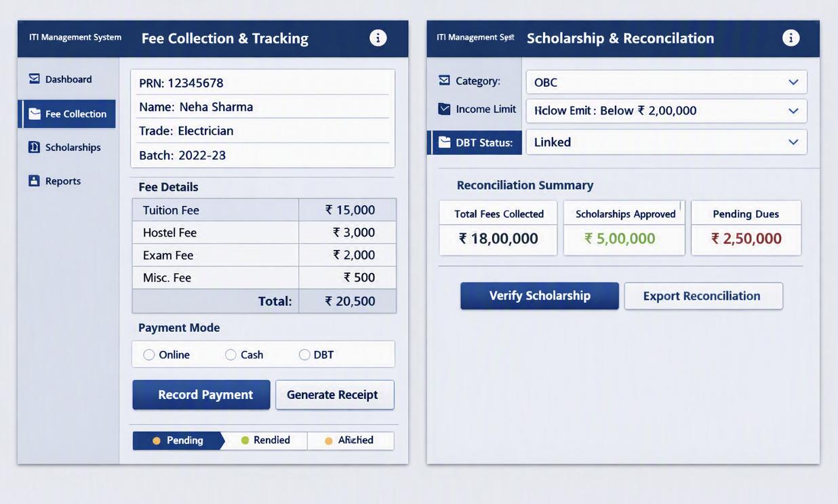838x504 pixels.
Task: Open Dashboard from the sidebar
Action: coord(67,79)
